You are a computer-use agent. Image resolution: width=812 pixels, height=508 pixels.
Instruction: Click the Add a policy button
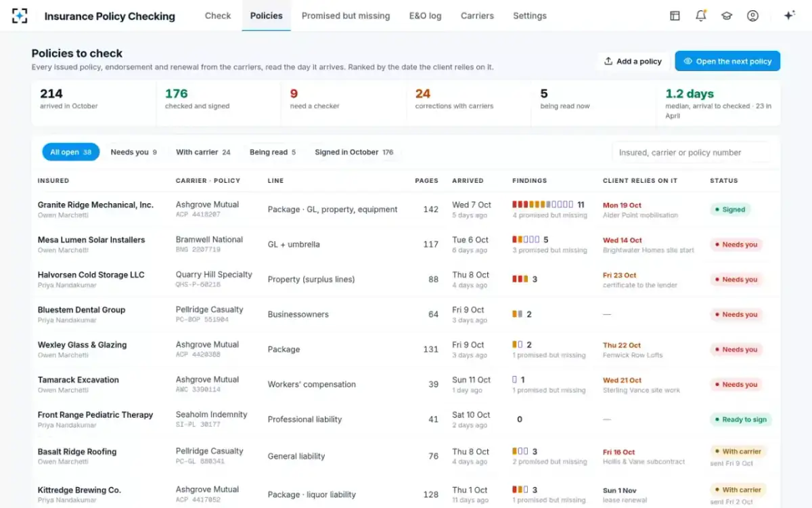pos(633,61)
